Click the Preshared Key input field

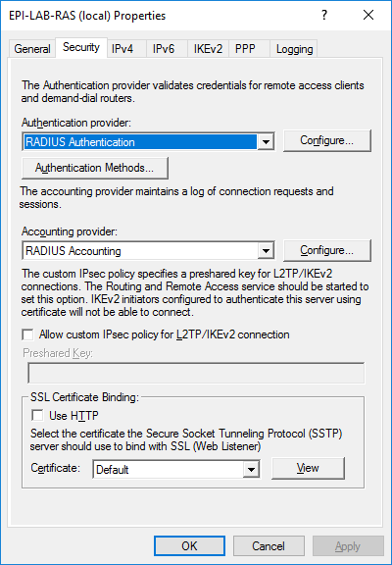coord(196,373)
